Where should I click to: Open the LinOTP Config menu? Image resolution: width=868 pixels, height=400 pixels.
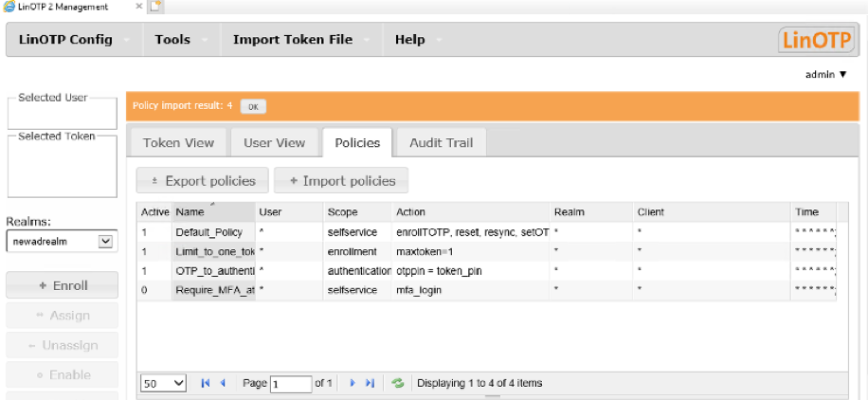74,40
